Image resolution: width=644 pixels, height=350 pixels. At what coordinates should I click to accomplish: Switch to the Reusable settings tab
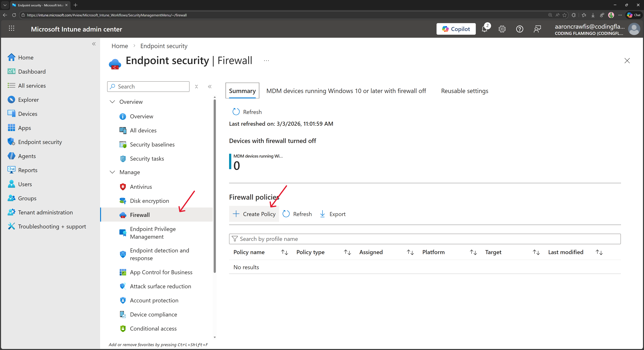pos(464,91)
